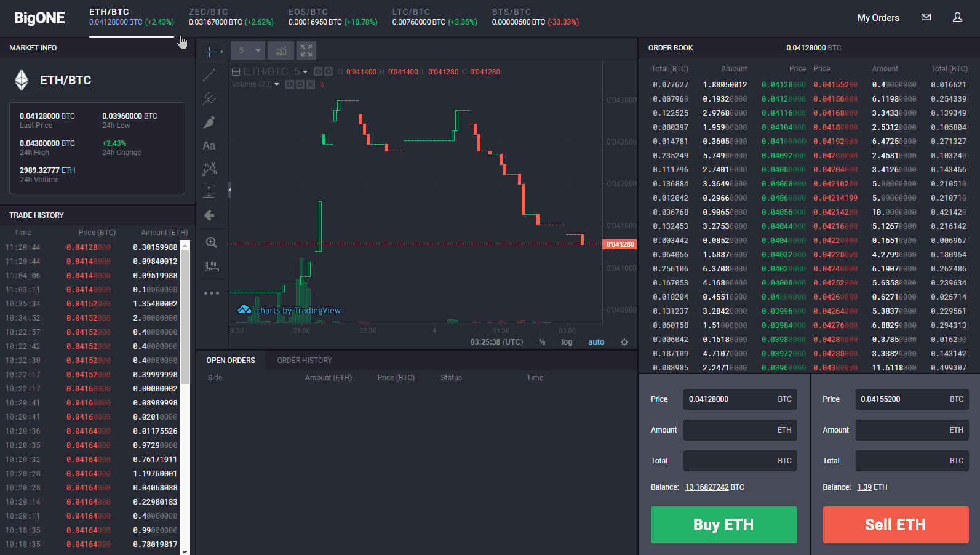Open the user account profile icon
Viewport: 980px width, 555px height.
click(957, 17)
